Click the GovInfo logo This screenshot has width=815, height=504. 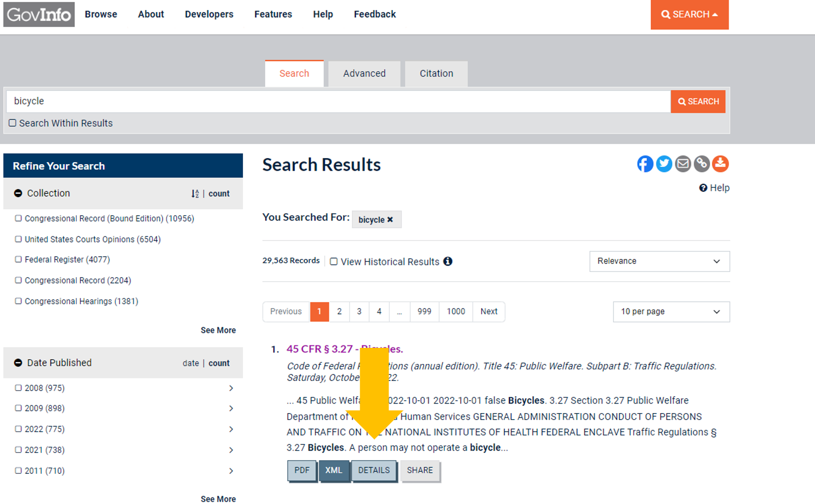coord(39,15)
